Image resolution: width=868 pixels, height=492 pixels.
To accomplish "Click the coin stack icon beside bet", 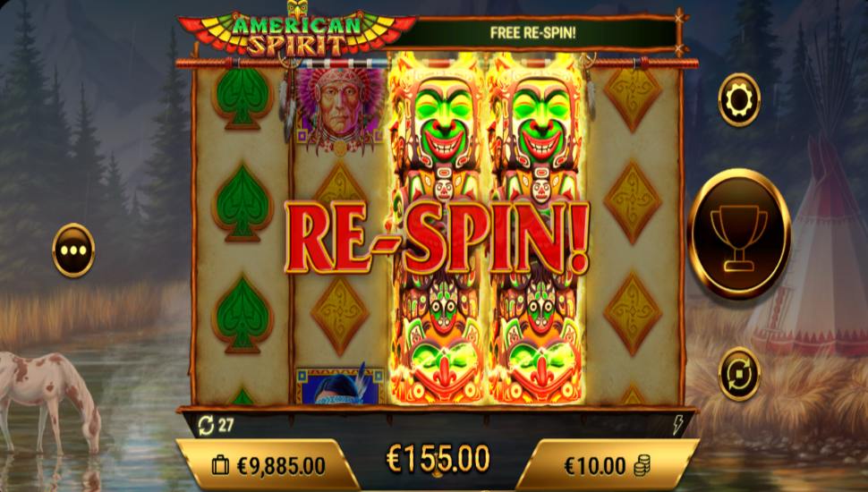I will point(642,466).
